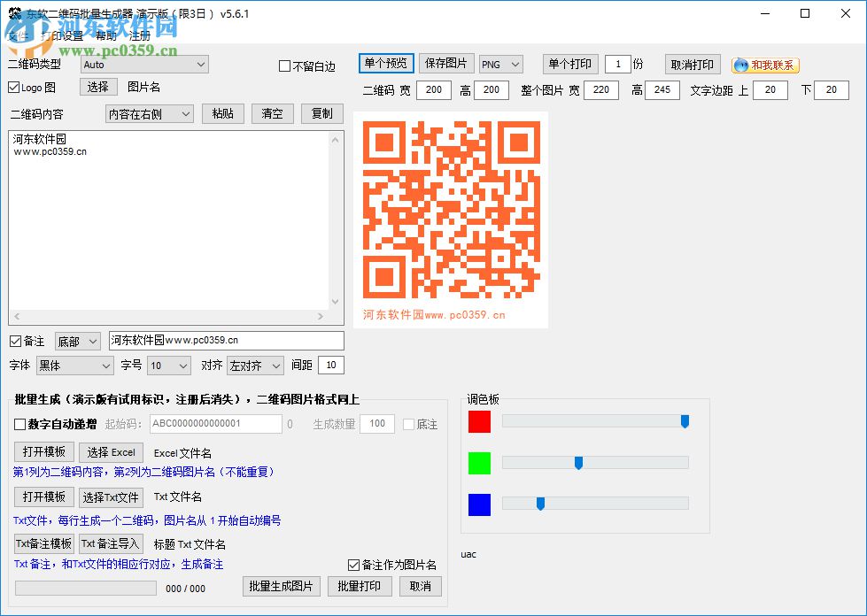Open the 和我联系 contact button with globe icon
The height and width of the screenshot is (616, 867).
766,63
